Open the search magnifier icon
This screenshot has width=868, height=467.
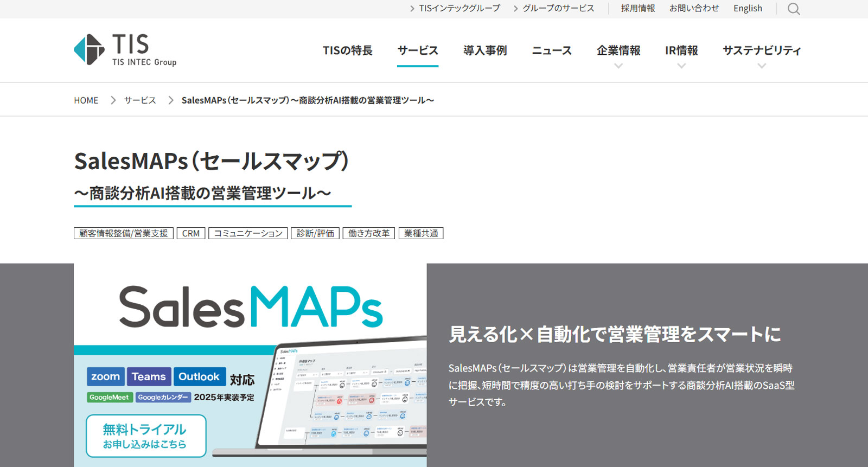pyautogui.click(x=794, y=9)
